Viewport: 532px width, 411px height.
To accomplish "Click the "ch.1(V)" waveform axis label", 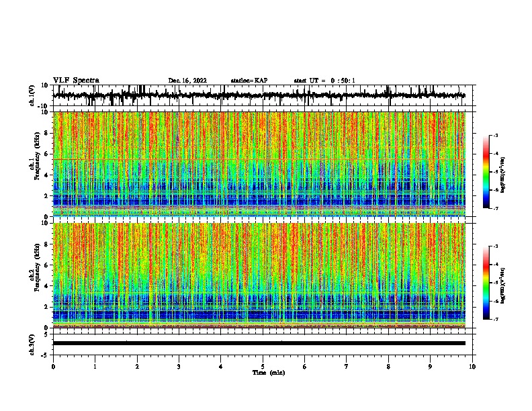I will [x=32, y=95].
